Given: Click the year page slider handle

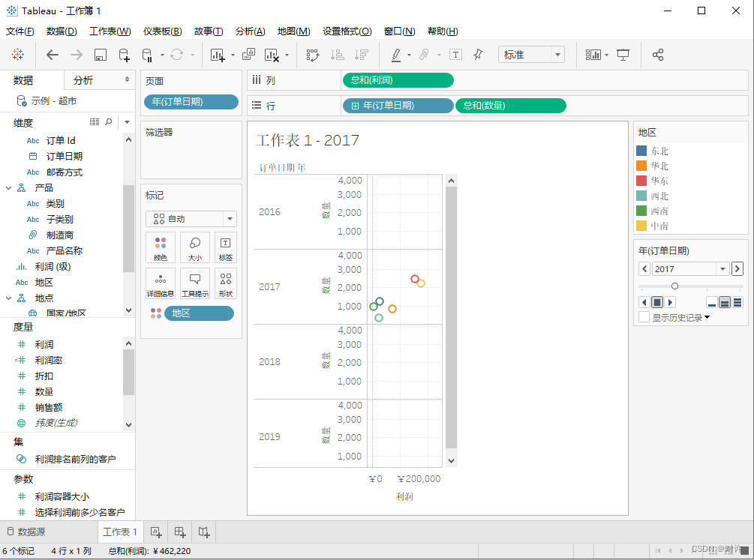Looking at the screenshot, I should coord(674,286).
